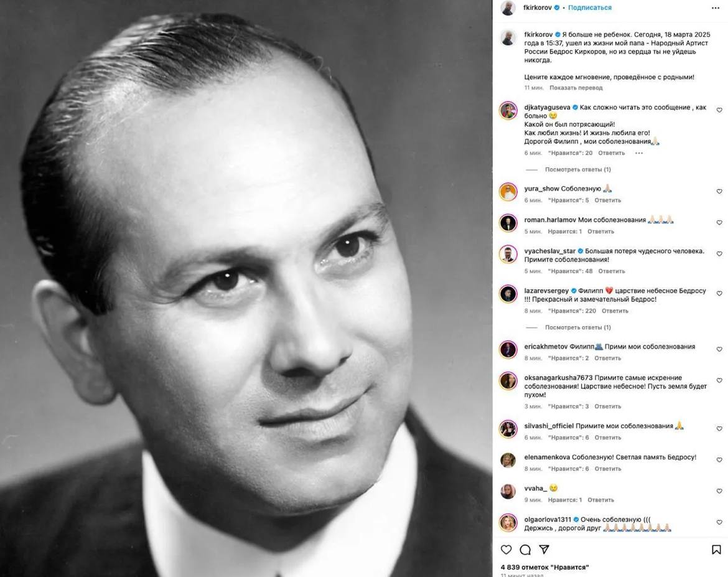Viewport: 728px width, 577px height.
Task: Expand replies under lazarevsergey's comment
Action: pos(577,327)
